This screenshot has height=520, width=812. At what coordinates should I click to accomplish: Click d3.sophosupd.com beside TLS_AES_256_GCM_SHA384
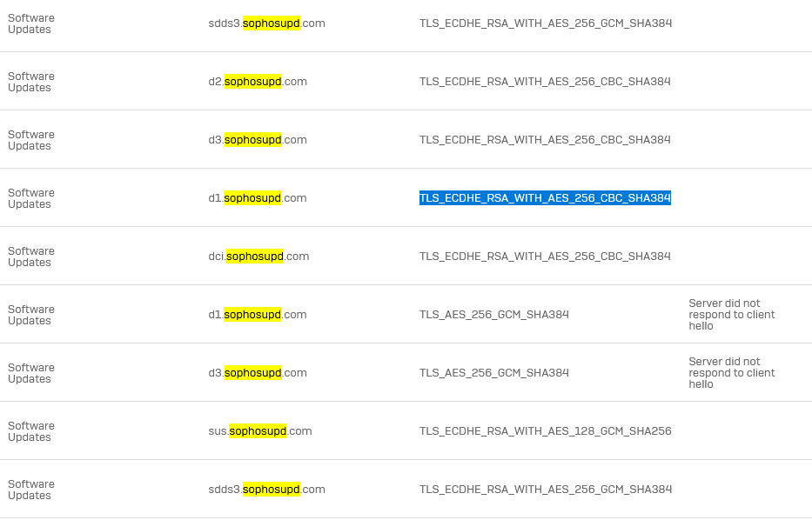coord(258,373)
